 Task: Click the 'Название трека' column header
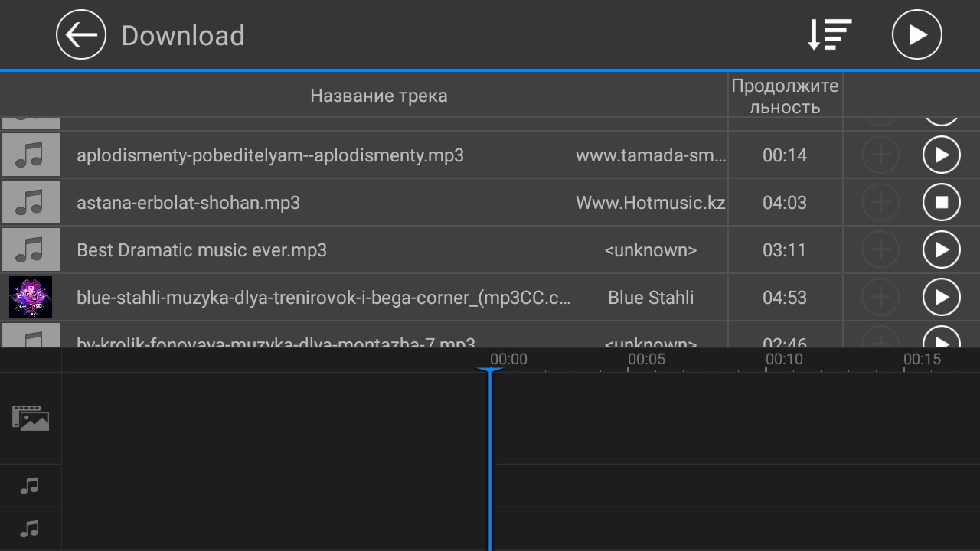coord(378,96)
